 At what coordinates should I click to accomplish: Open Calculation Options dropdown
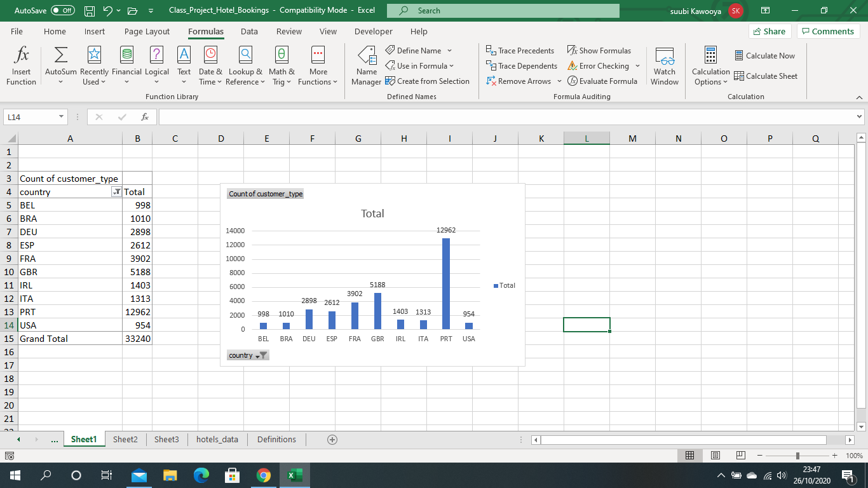(711, 66)
